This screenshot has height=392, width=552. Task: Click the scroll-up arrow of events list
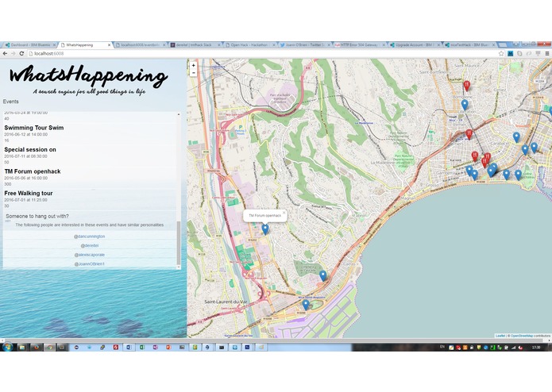click(179, 114)
